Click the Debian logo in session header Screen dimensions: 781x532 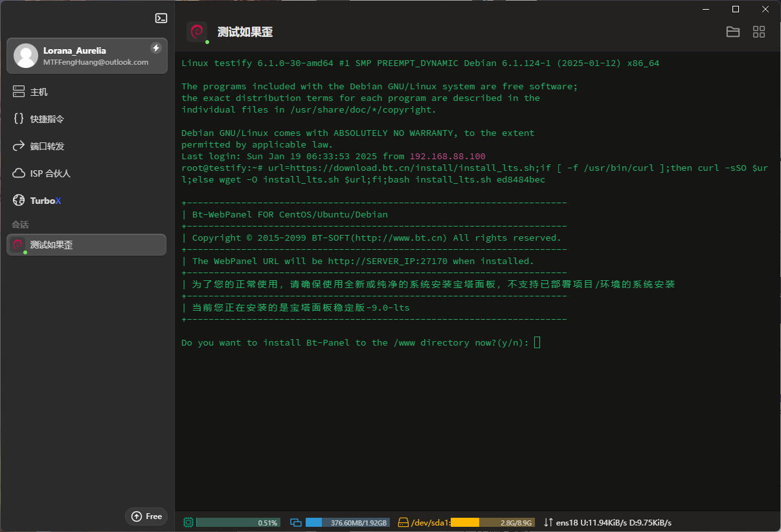(197, 32)
